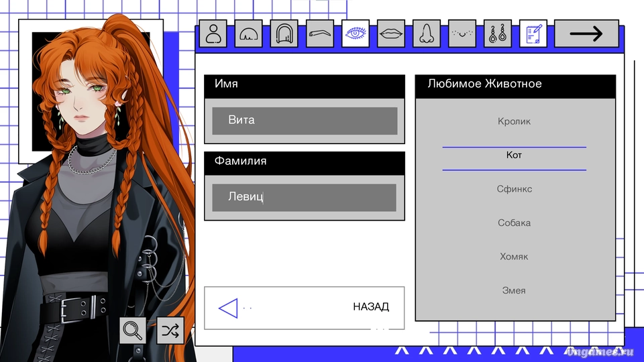
Task: Select the eyebrows customization icon
Action: 320,34
